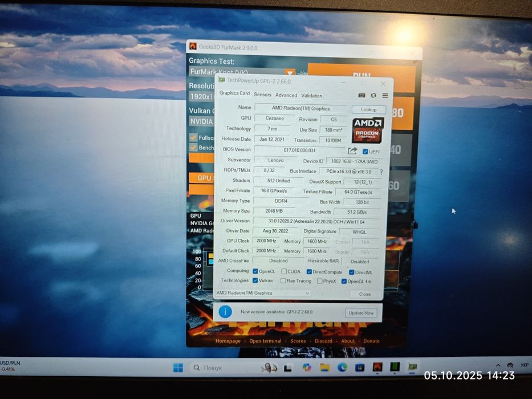Toggle the PhysX checkbox
This screenshot has width=532, height=399.
[x=320, y=281]
